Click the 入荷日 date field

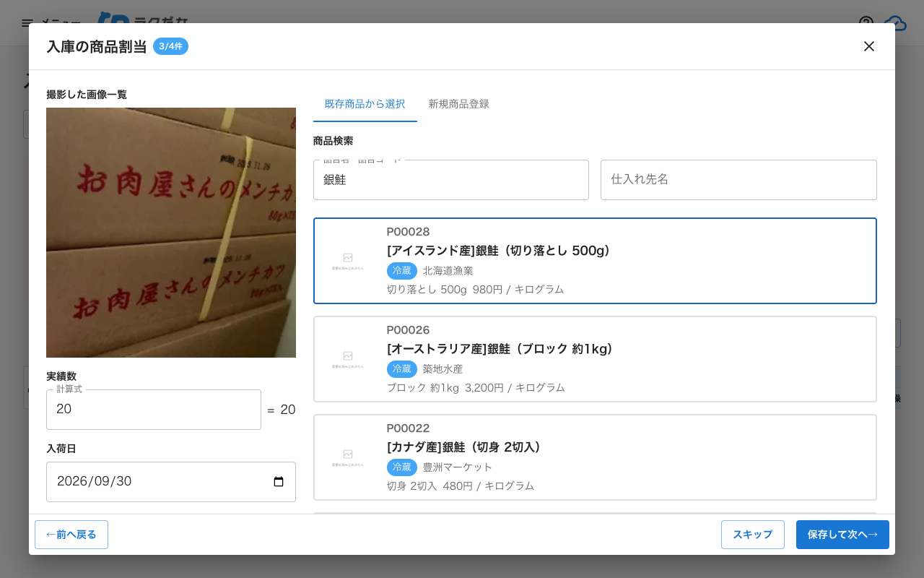coord(171,482)
